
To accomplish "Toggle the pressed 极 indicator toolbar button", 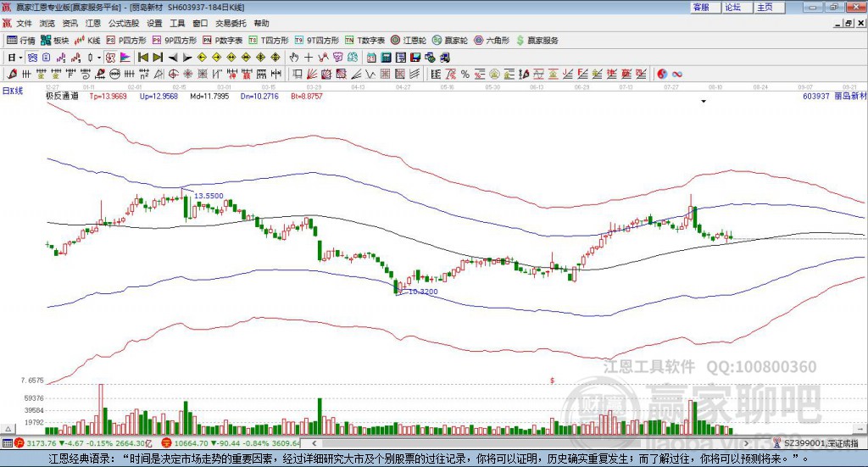I will 111,58.
